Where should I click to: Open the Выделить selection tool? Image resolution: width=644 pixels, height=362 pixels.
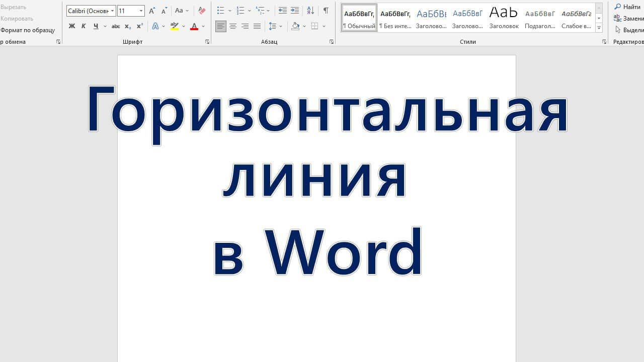tap(629, 30)
